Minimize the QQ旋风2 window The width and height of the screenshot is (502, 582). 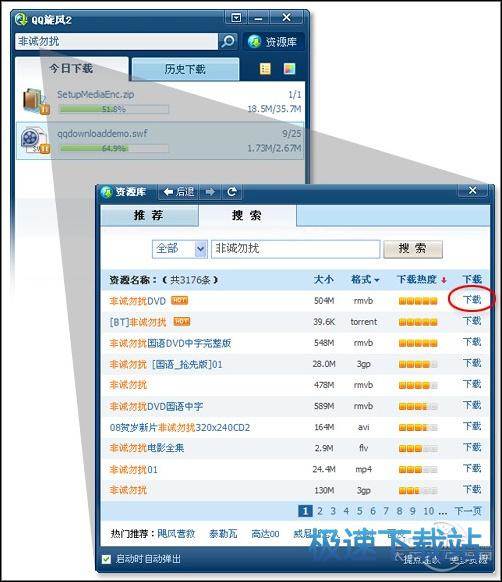pos(259,17)
